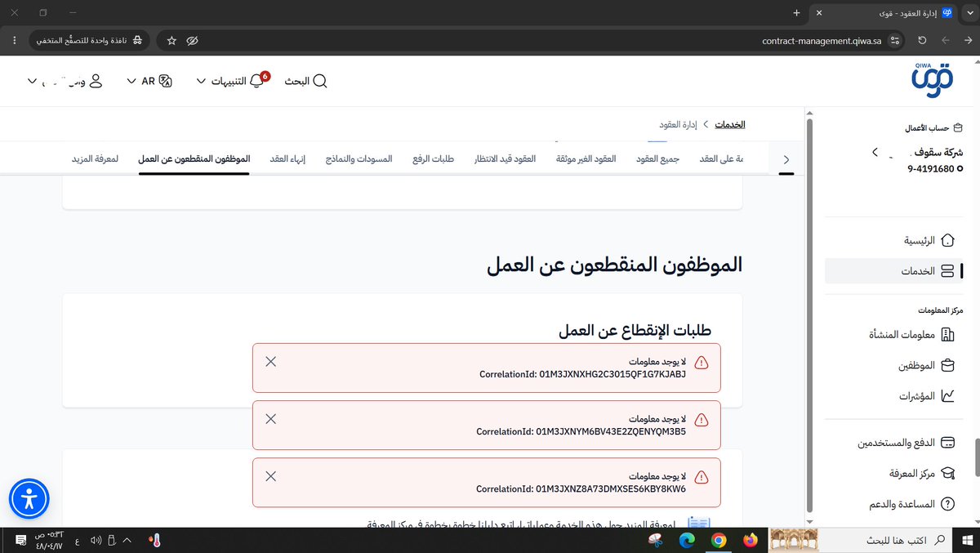Open Firefox from the taskbar
Screen dimensions: 980x553
coord(751,540)
